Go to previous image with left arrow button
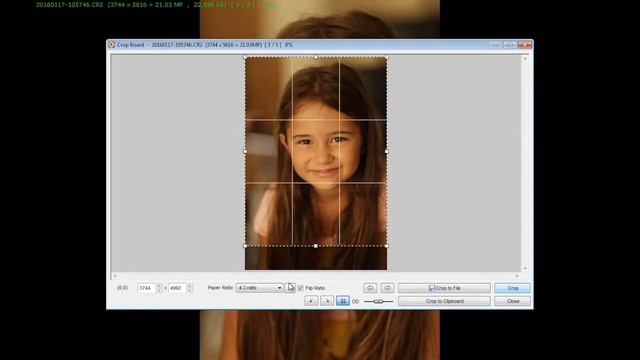640x360 pixels. [x=370, y=288]
